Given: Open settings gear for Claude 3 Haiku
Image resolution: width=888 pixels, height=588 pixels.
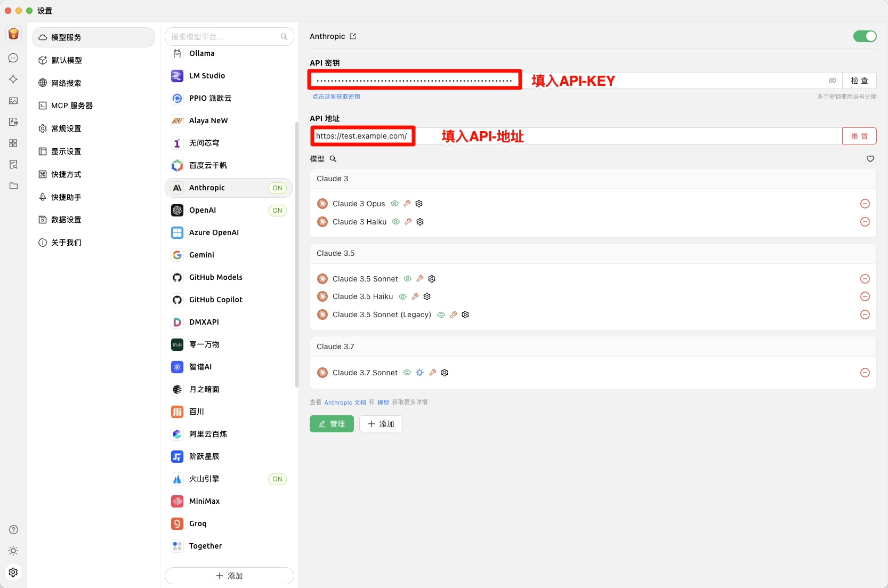Looking at the screenshot, I should point(420,222).
